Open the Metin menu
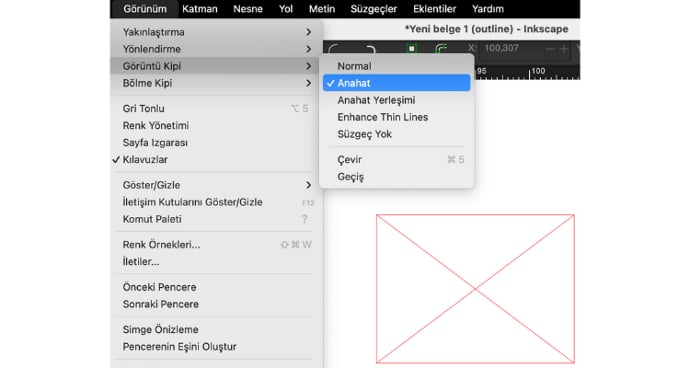The image size is (690, 368). click(x=322, y=9)
